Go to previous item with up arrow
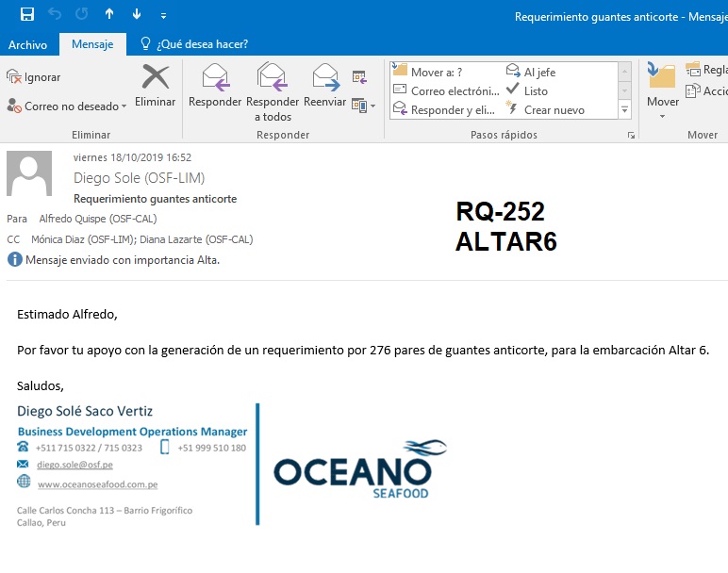Screen dimensions: 728x573 click(109, 14)
